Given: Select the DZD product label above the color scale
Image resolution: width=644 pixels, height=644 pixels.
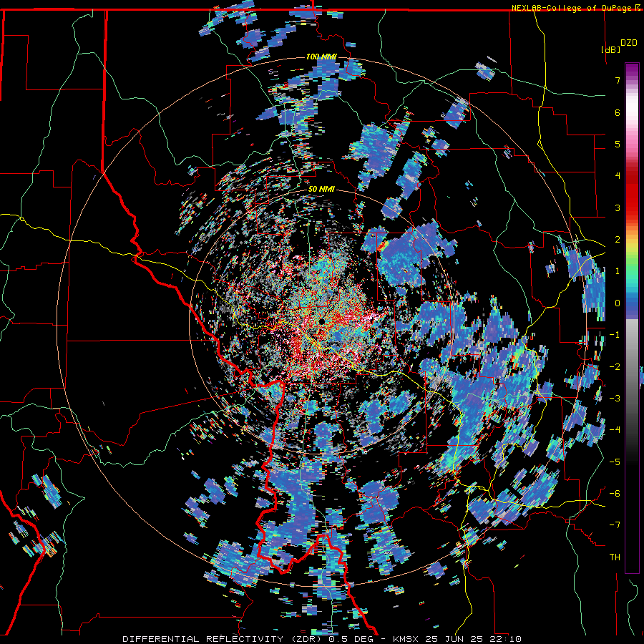Looking at the screenshot, I should click(x=629, y=43).
